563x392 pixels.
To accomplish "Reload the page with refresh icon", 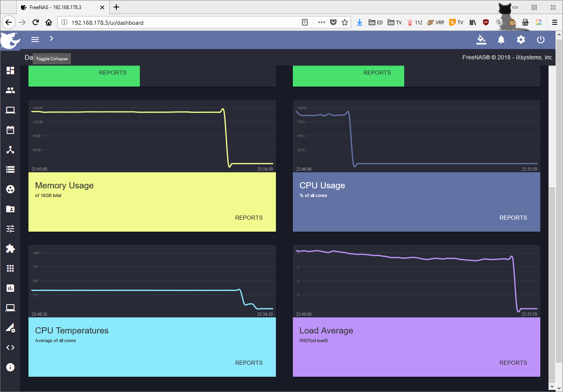I will [x=35, y=22].
